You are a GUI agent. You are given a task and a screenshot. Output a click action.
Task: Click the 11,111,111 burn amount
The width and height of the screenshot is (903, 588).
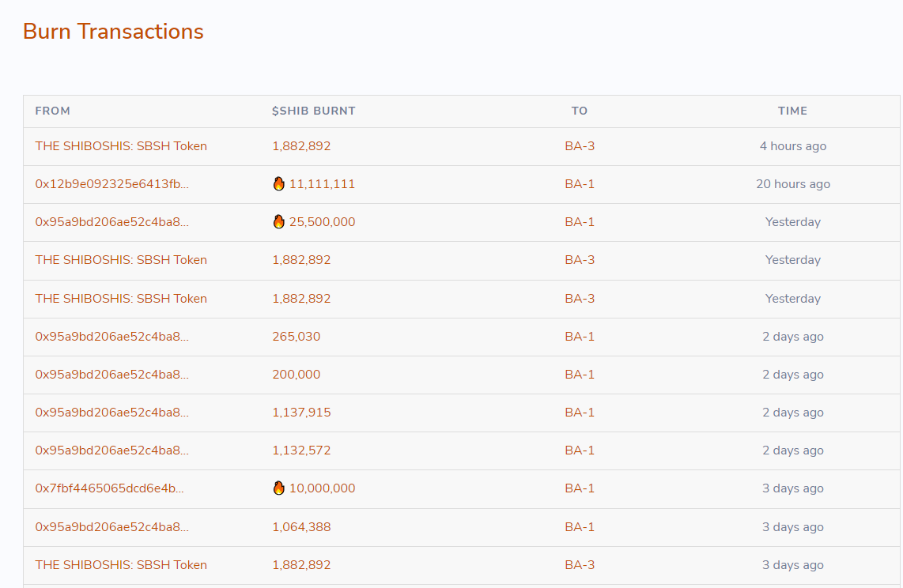tap(322, 184)
